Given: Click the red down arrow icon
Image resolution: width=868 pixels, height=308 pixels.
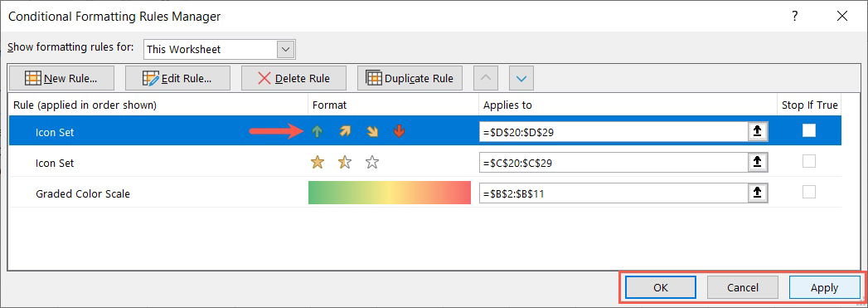Looking at the screenshot, I should pos(399,131).
